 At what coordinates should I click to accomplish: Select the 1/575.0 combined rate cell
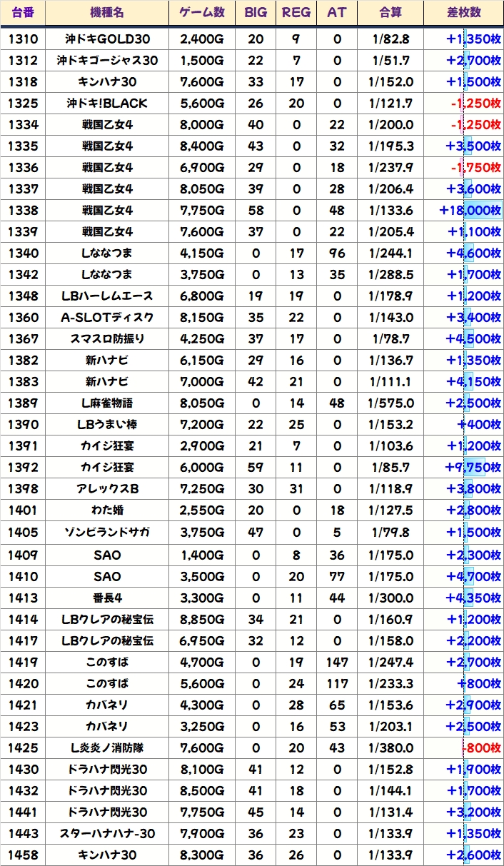point(390,403)
